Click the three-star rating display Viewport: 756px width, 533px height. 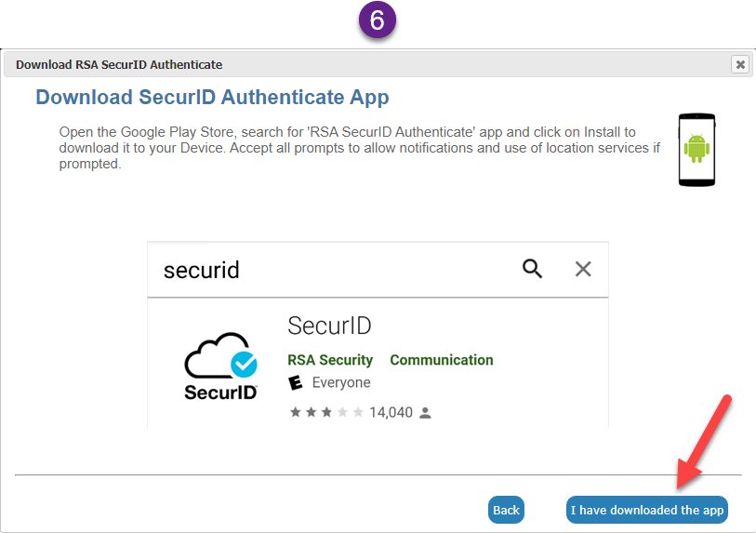pos(326,413)
